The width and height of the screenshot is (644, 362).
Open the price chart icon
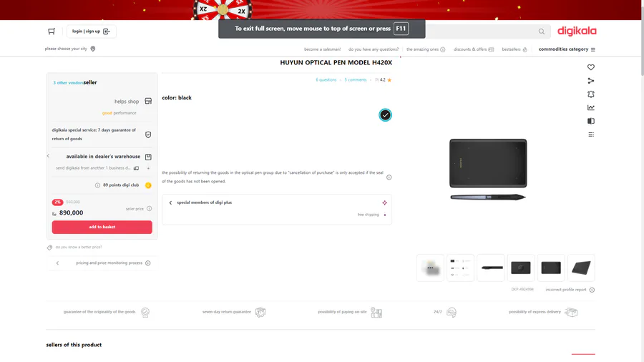point(590,107)
